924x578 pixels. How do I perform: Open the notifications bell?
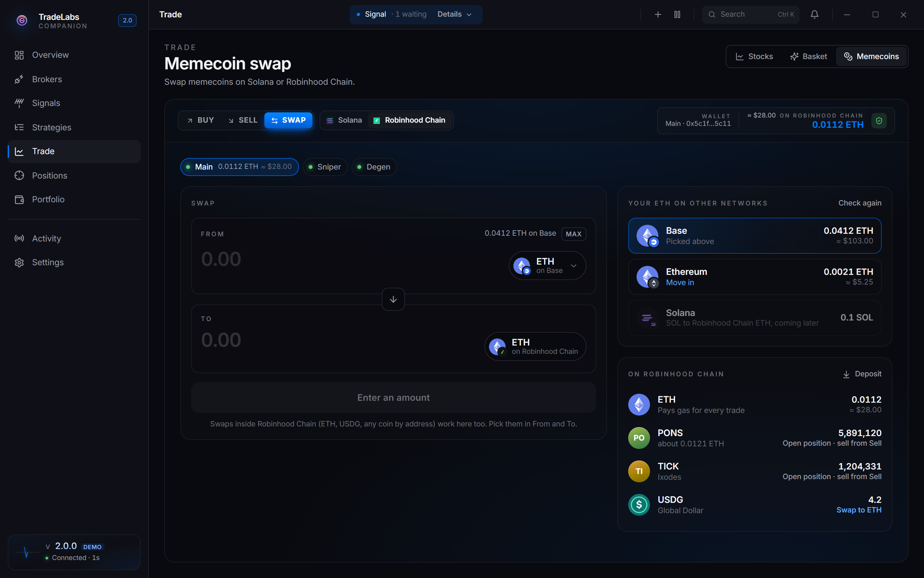coord(814,14)
